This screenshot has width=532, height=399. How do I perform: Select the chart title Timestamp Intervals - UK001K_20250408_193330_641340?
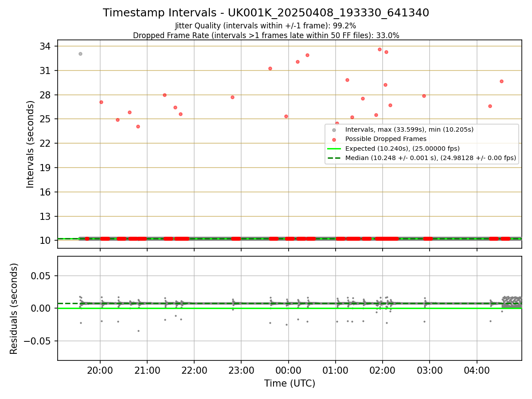tap(266, 13)
